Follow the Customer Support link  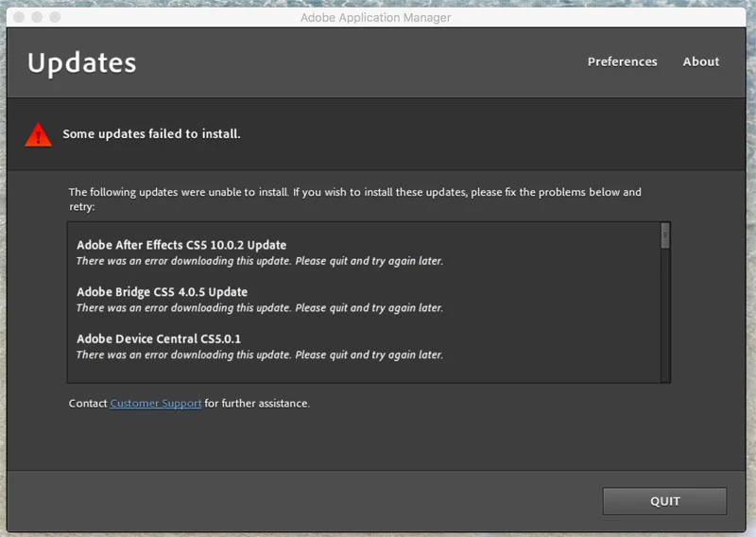pyautogui.click(x=156, y=404)
